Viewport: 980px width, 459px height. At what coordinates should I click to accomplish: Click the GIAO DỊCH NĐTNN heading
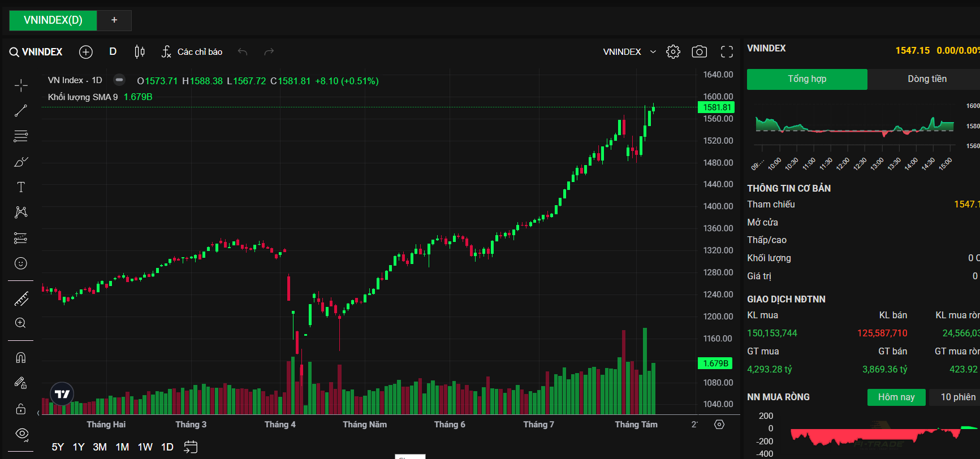pos(786,300)
